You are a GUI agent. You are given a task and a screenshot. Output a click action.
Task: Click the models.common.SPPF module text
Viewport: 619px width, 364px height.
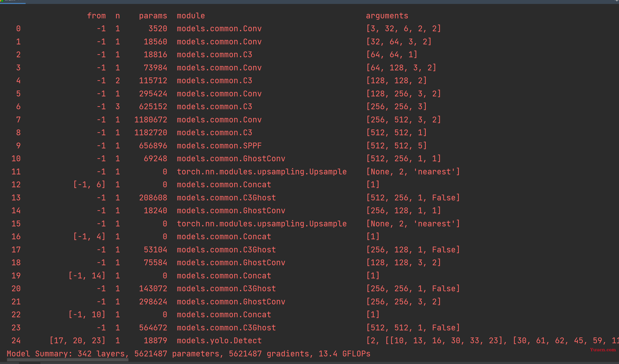219,146
